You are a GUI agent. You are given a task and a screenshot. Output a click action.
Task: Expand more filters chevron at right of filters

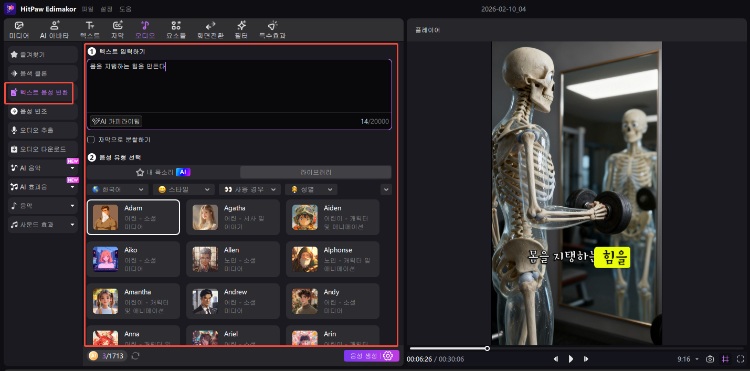386,189
